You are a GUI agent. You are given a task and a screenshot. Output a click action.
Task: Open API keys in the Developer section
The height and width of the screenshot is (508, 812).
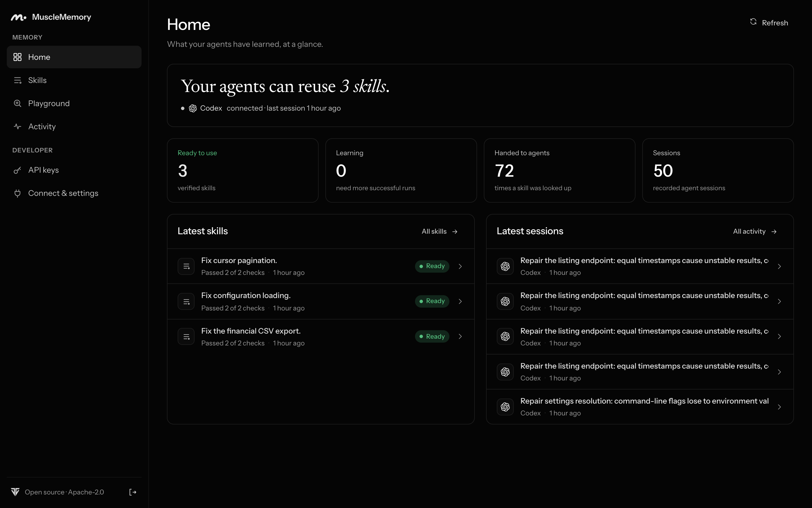74,170
